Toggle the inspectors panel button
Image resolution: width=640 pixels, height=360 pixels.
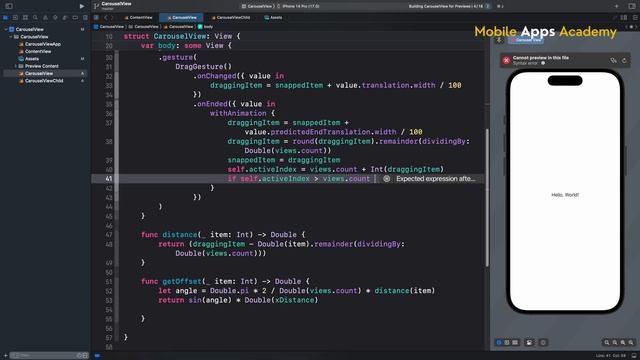(632, 6)
